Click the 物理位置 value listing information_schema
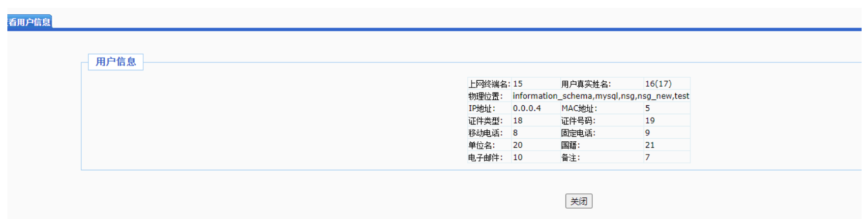This screenshot has height=219, width=868. coord(600,96)
